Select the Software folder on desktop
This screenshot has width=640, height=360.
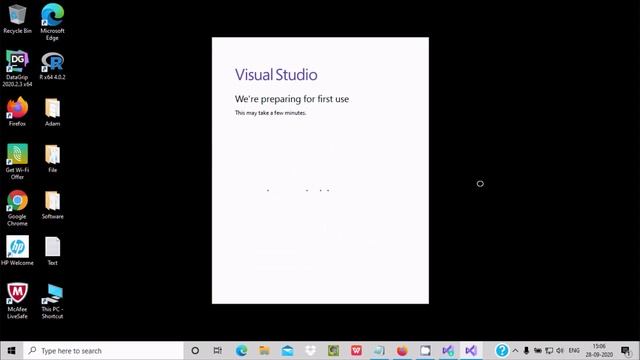(x=52, y=205)
